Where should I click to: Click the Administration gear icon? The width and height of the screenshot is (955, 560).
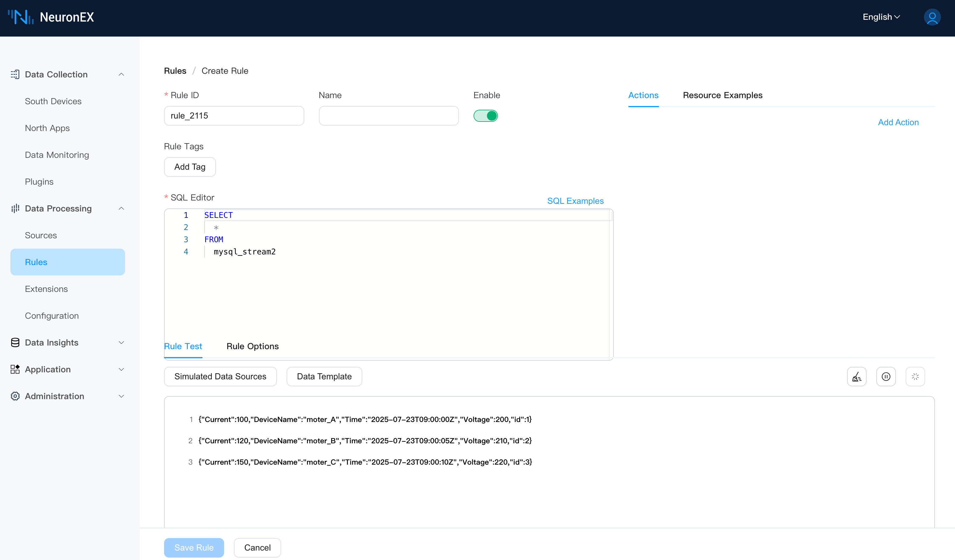(15, 396)
